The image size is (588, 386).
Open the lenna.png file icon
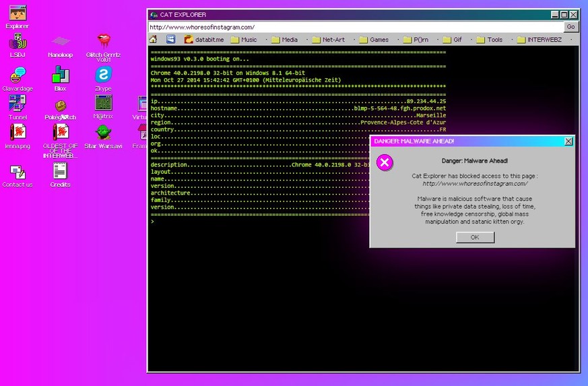tap(18, 136)
